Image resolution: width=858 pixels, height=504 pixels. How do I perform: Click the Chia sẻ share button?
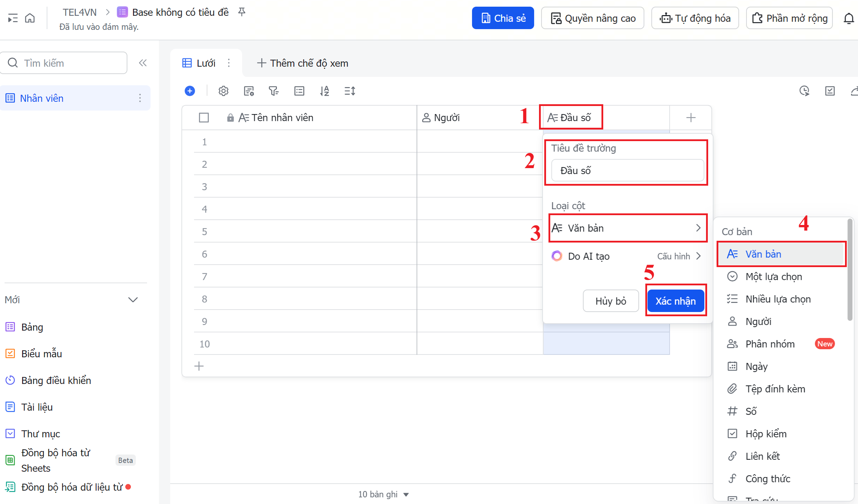pos(503,18)
